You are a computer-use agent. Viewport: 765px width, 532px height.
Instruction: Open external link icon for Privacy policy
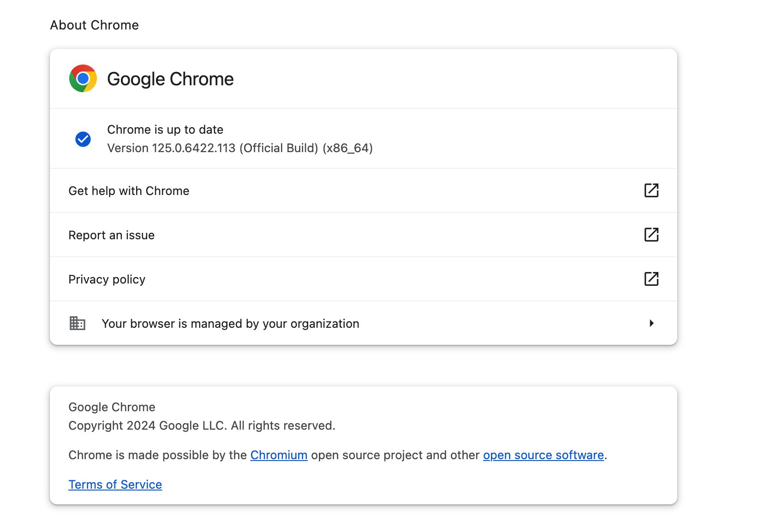coord(651,279)
